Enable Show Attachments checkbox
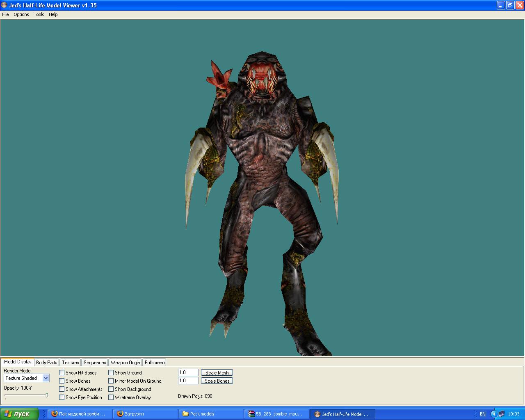The height and width of the screenshot is (420, 525). pyautogui.click(x=62, y=389)
